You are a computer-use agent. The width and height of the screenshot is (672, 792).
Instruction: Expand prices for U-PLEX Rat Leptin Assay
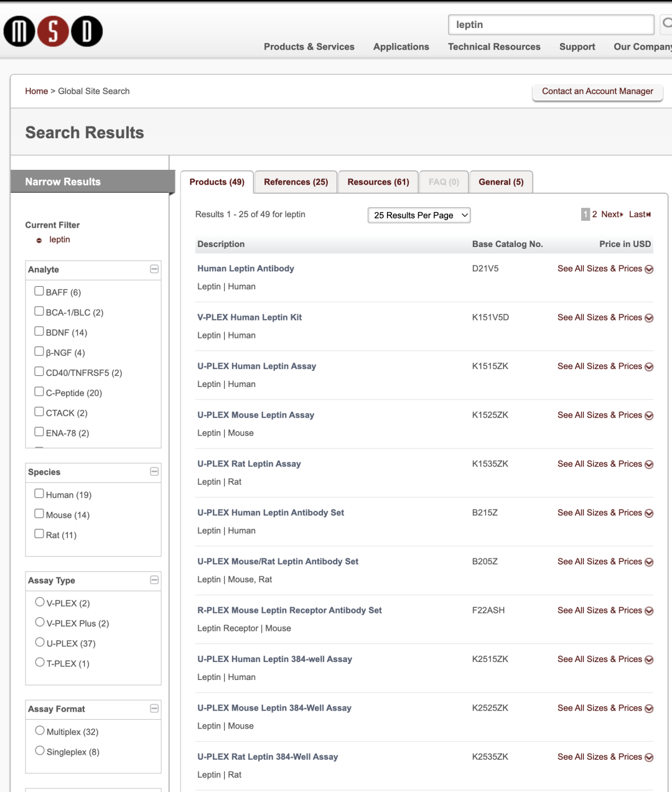coord(605,464)
